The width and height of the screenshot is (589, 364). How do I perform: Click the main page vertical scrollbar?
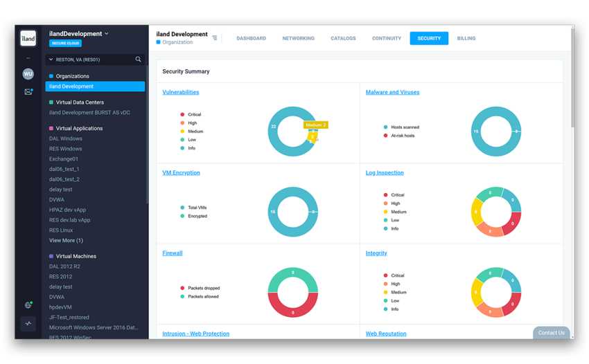point(572,77)
